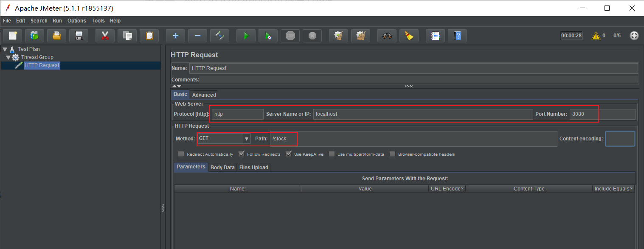Open Search with binoculars icon
Screen dimensions: 644x249
387,36
